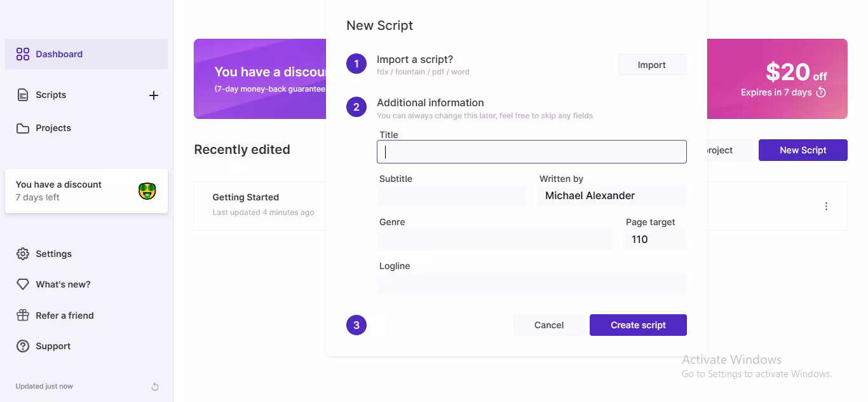Screen dimensions: 868x402
Task: Click the Scripts document icon
Action: click(x=23, y=95)
